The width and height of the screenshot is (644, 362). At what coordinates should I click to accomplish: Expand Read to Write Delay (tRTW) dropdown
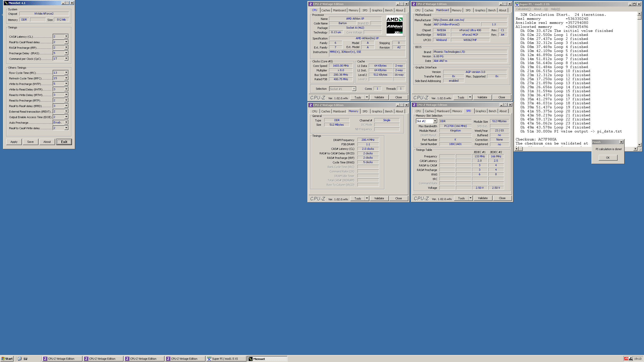pyautogui.click(x=66, y=95)
